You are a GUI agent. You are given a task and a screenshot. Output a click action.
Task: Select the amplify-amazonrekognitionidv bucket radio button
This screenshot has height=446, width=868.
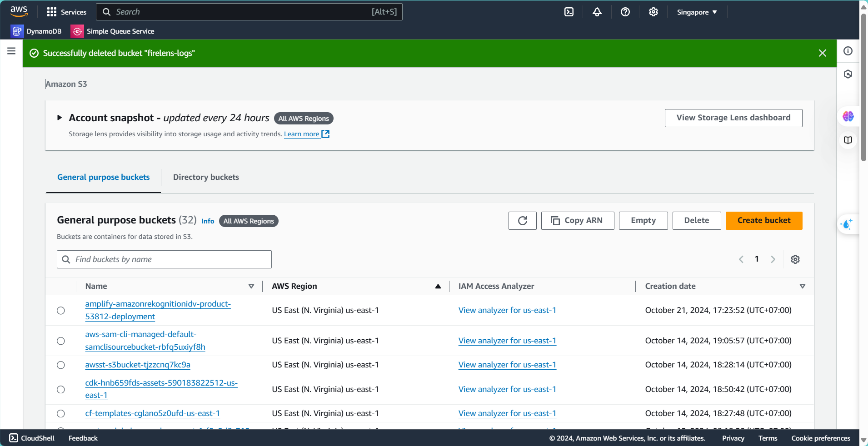61,311
